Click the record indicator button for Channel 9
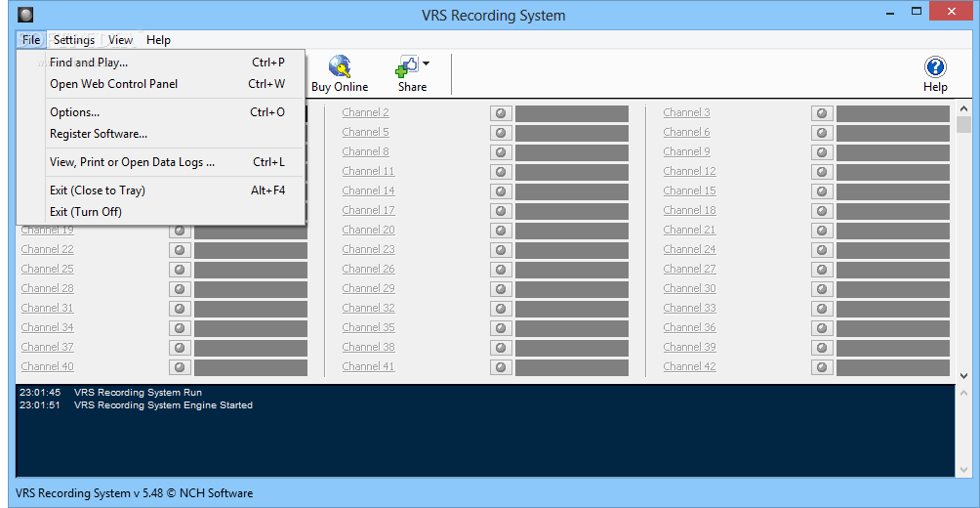980x508 pixels. pos(822,152)
